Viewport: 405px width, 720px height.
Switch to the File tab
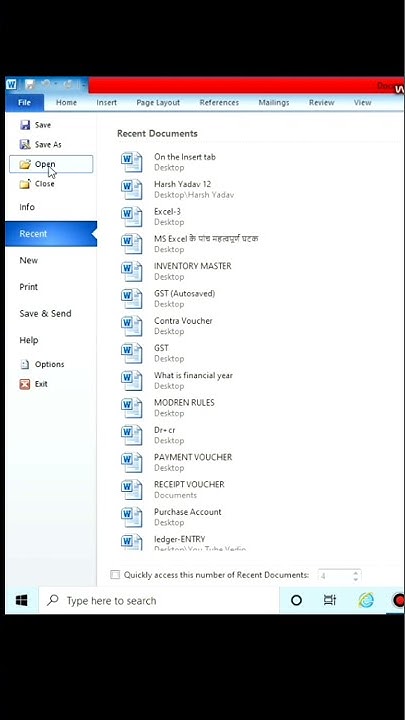(x=24, y=103)
